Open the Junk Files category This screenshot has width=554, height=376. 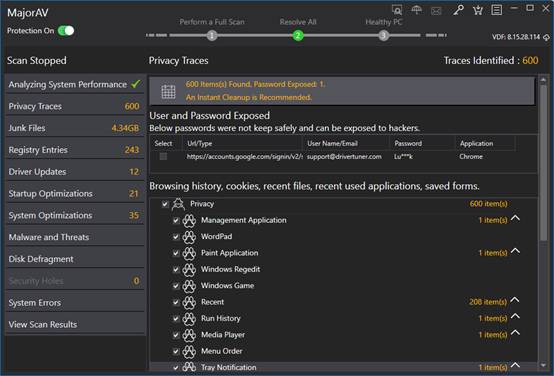pos(75,128)
